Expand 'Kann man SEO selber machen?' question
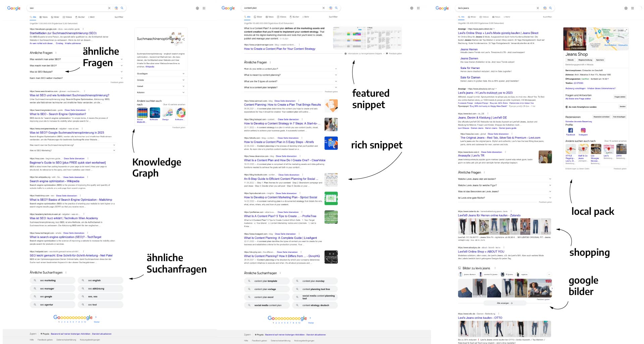 [76, 78]
